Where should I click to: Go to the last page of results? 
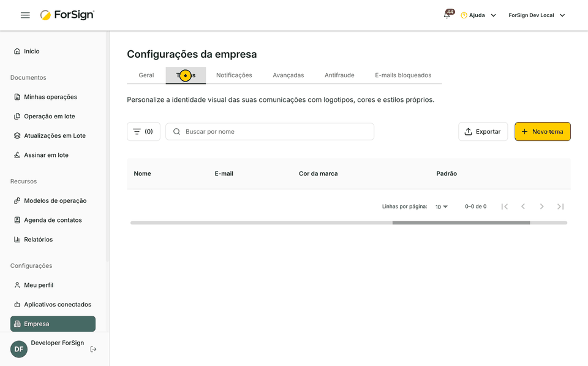click(x=560, y=207)
